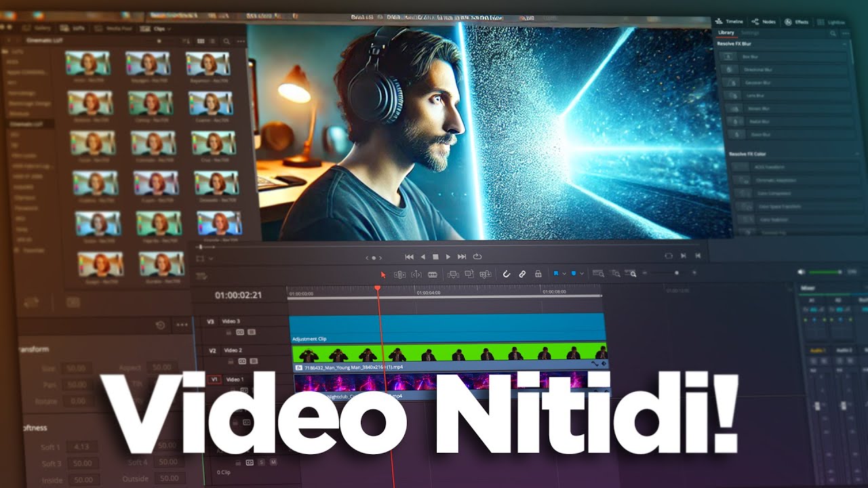Open the viewer overlay mode dropdown arrow
This screenshot has width=868, height=488.
tap(211, 258)
